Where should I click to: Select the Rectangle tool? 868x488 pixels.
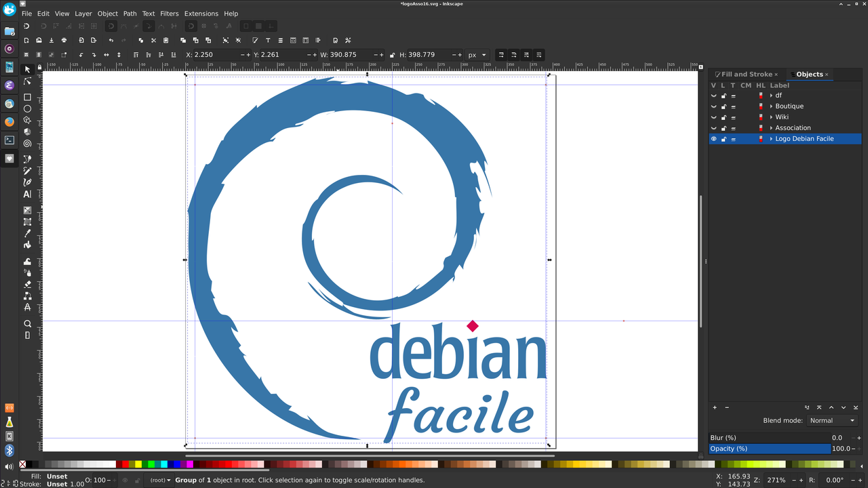[x=28, y=97]
